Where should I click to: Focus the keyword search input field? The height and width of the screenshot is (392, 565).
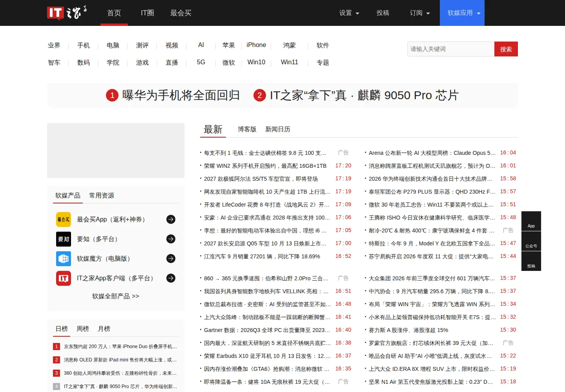coord(451,49)
